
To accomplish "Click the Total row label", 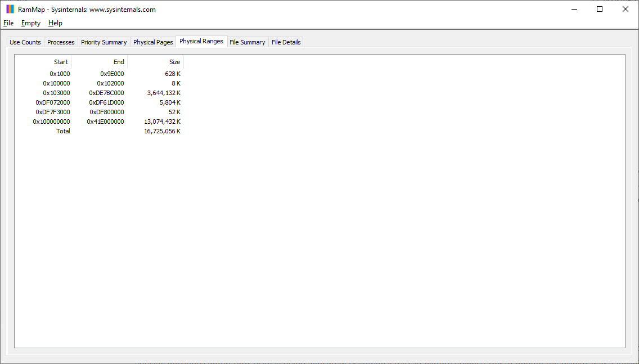I will 63,131.
